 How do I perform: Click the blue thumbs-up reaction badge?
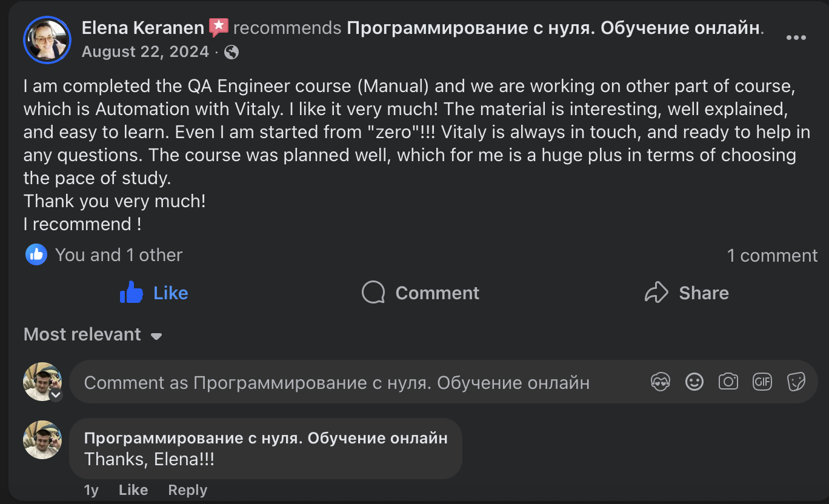[x=36, y=254]
